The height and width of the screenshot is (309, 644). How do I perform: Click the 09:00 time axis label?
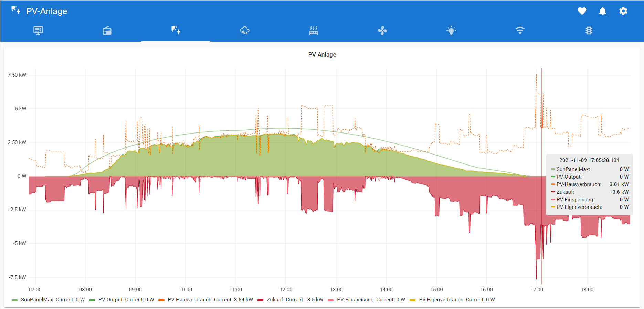(x=135, y=290)
